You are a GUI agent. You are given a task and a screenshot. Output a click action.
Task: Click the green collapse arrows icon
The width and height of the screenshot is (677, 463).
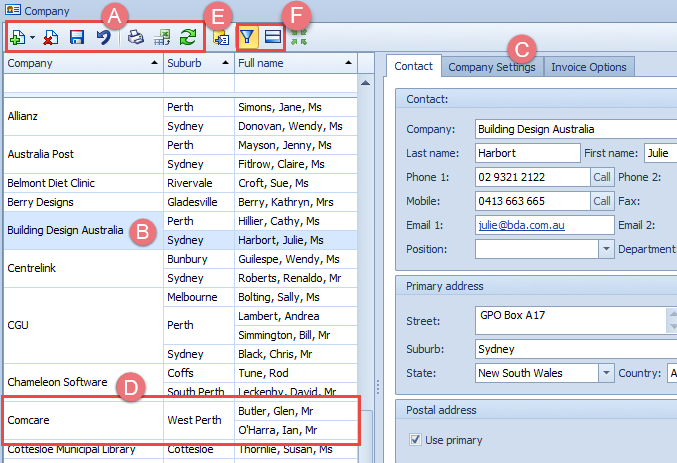tap(299, 37)
